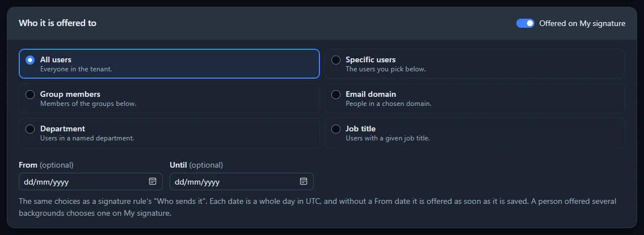Select the All users radio button
This screenshot has width=644, height=235.
point(30,60)
